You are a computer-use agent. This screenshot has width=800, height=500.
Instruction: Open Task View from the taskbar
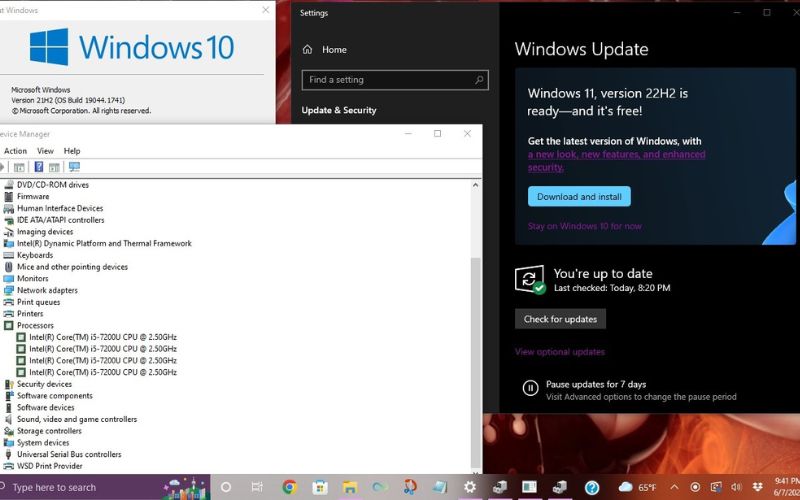click(x=257, y=487)
